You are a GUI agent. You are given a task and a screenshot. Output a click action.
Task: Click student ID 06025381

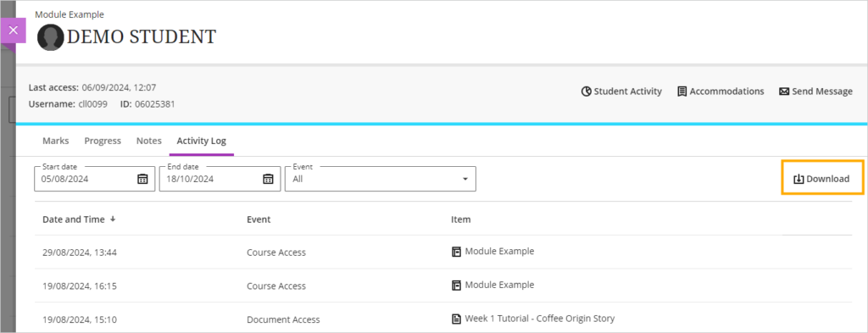[x=155, y=103]
